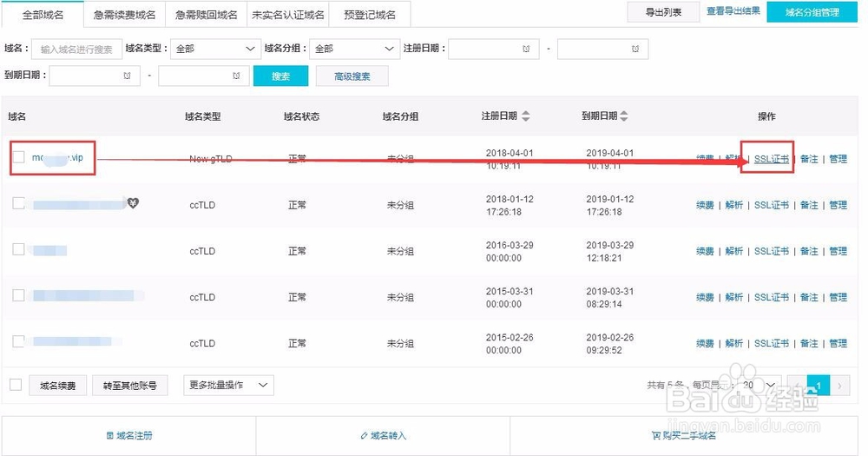Switch to 预登记域名 tab
This screenshot has height=456, width=868.
point(370,15)
